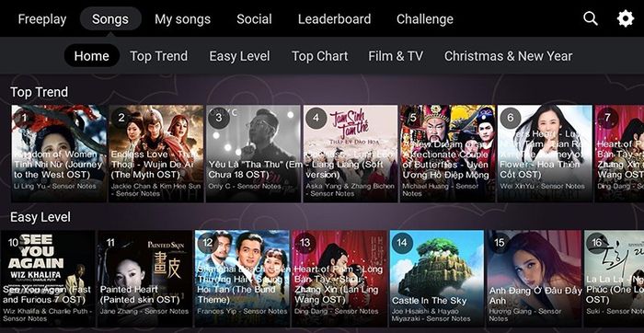
Task: Select the Yêu Là Tha Thu song tile
Action: click(x=253, y=153)
